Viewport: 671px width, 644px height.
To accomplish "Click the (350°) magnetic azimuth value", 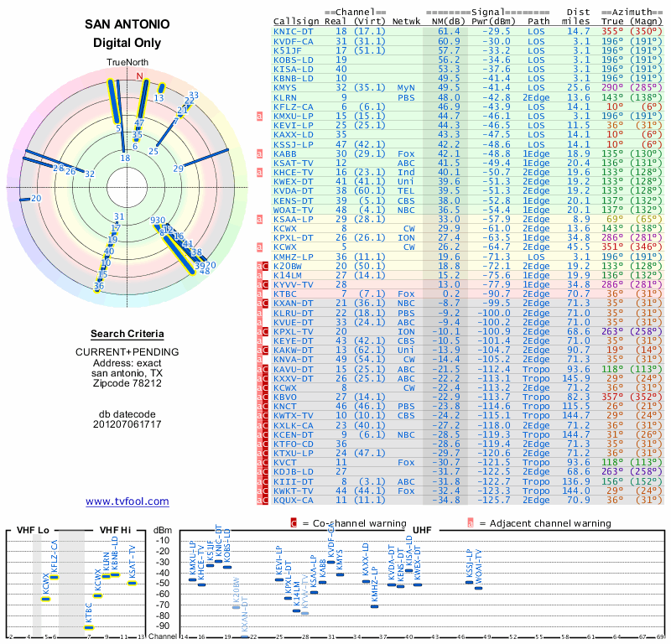I will pyautogui.click(x=646, y=32).
